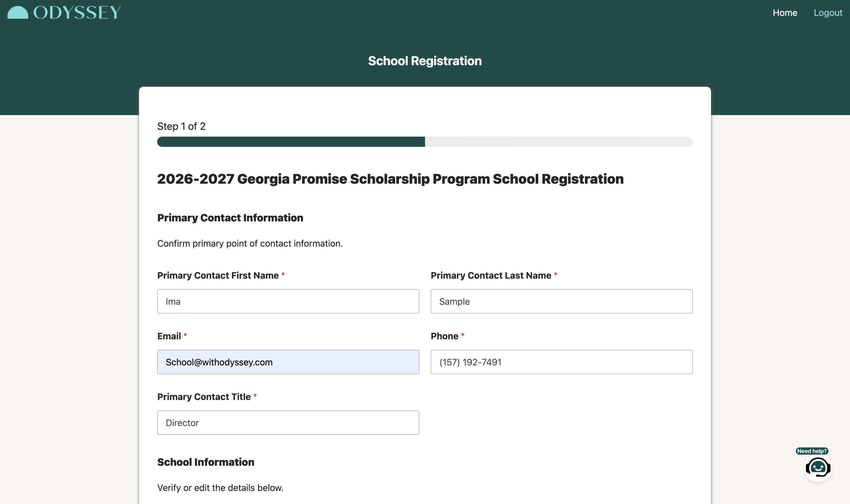Screen dimensions: 850x504
Task: Click the School Registration page title
Action: [x=425, y=61]
